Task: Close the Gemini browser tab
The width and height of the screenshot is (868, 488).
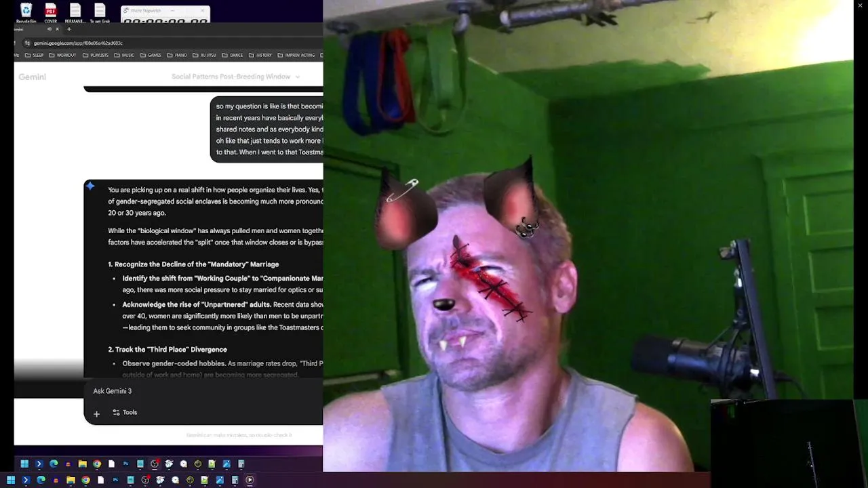Action: [58, 29]
